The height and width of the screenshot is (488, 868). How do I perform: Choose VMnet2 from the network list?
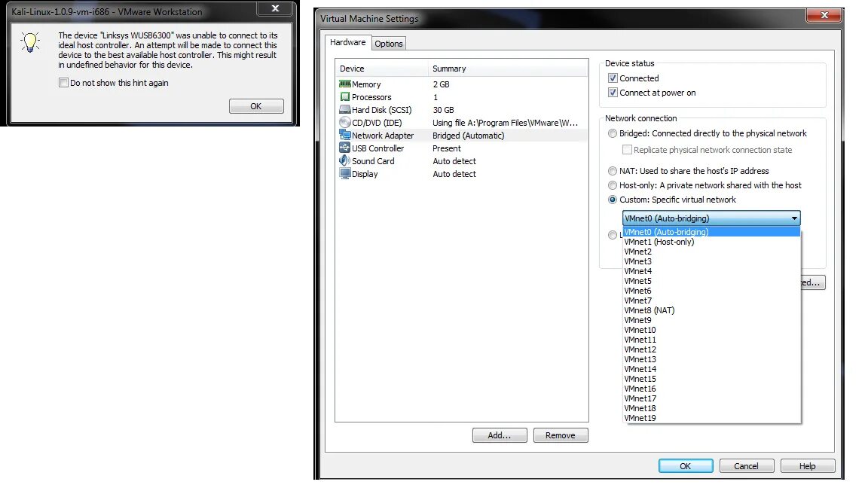711,252
